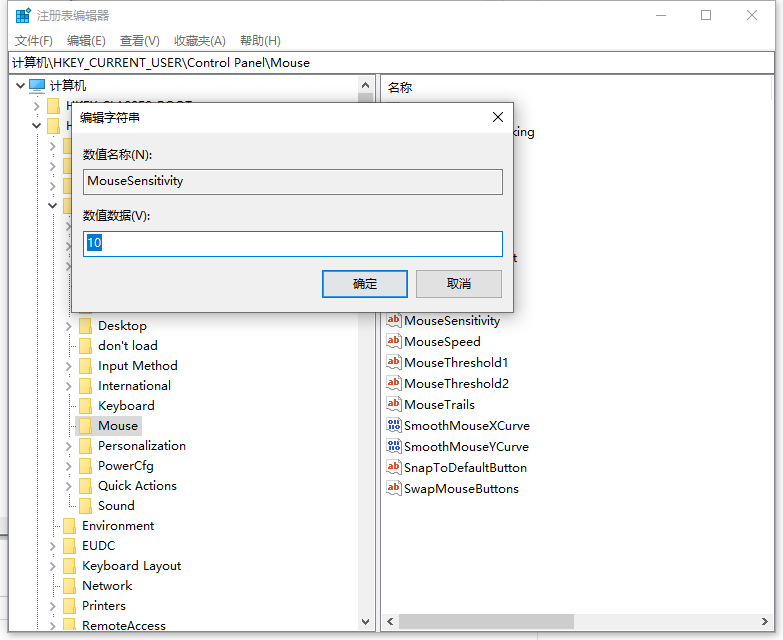The height and width of the screenshot is (640, 783).
Task: Close the 编辑字符串 dialog
Action: (x=498, y=118)
